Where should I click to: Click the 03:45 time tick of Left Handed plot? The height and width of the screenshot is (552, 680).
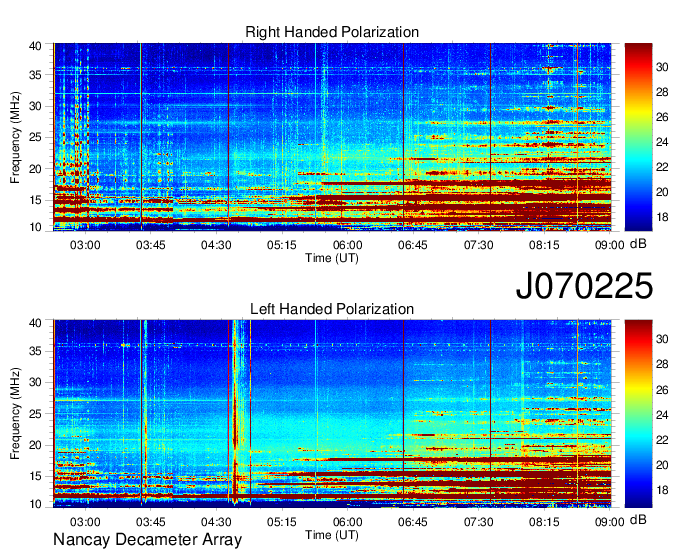151,522
